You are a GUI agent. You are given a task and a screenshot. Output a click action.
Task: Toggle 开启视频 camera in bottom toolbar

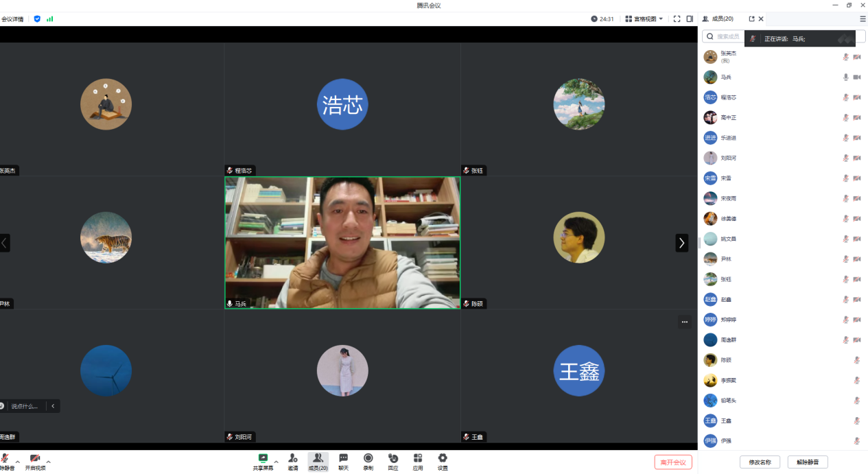[x=35, y=458]
